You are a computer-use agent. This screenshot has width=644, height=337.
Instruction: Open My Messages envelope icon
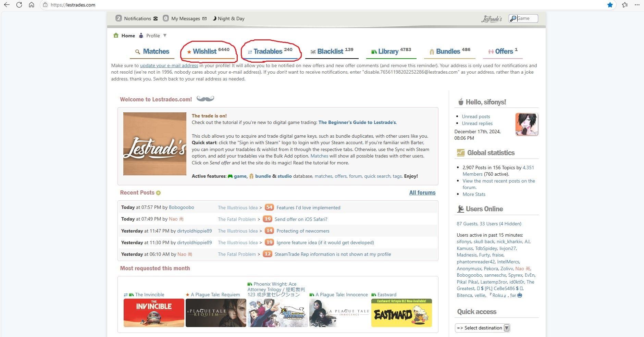pyautogui.click(x=204, y=18)
